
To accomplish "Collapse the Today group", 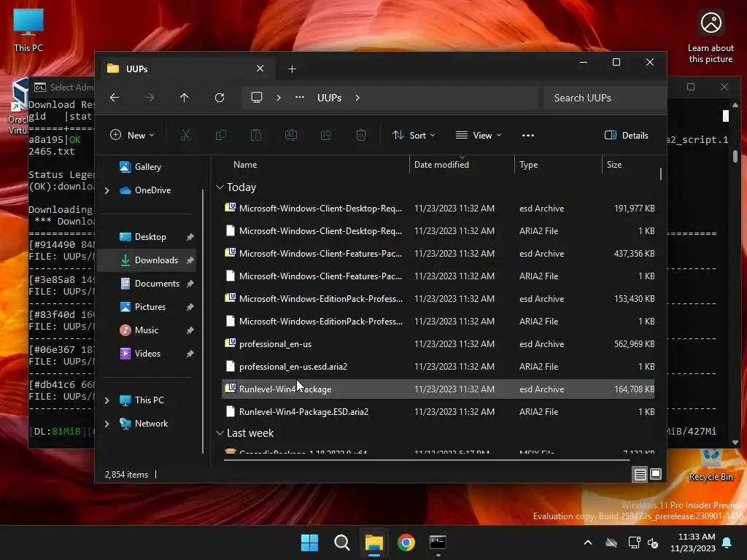I will (220, 187).
